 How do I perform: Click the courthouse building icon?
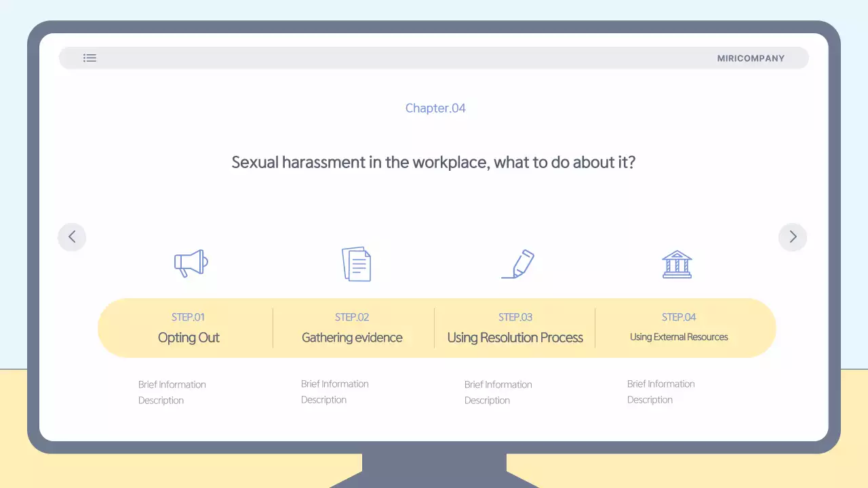677,264
